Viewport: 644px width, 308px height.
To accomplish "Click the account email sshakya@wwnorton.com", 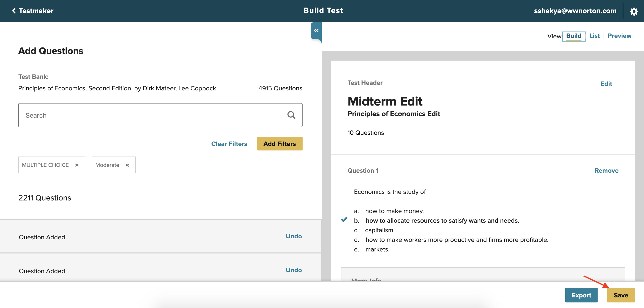I will [x=575, y=11].
